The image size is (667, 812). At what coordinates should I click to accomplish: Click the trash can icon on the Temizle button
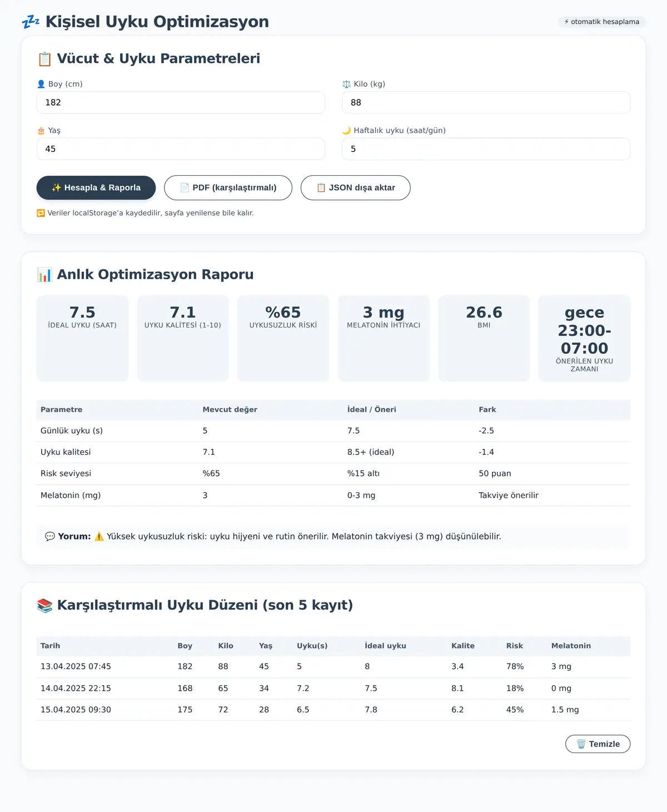581,744
